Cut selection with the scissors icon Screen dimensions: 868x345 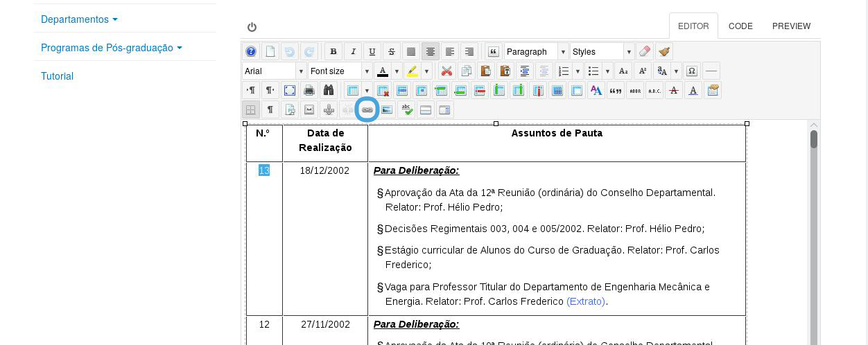pos(447,71)
